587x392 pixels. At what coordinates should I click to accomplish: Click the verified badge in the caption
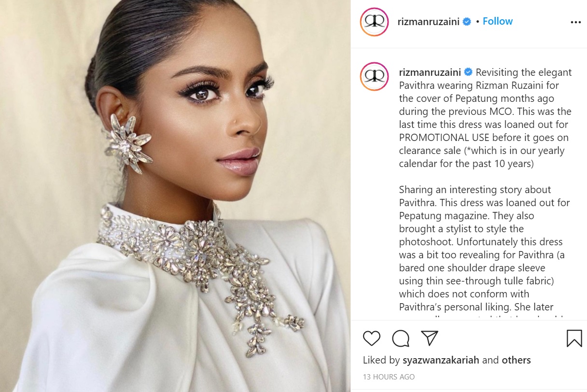coord(468,72)
